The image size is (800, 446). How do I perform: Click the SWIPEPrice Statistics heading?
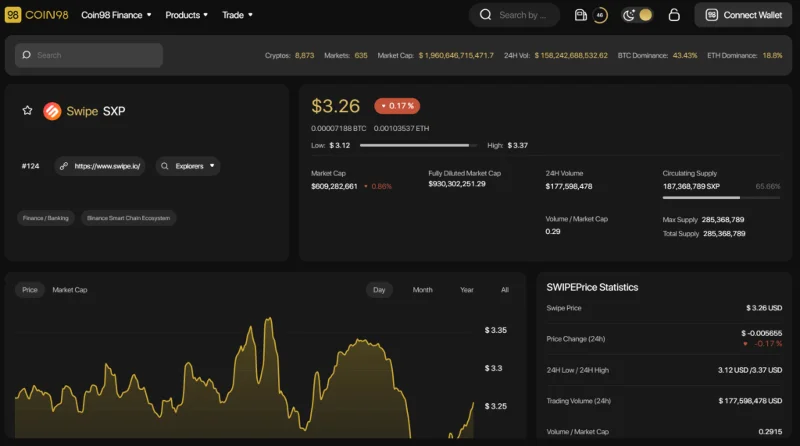tap(592, 287)
